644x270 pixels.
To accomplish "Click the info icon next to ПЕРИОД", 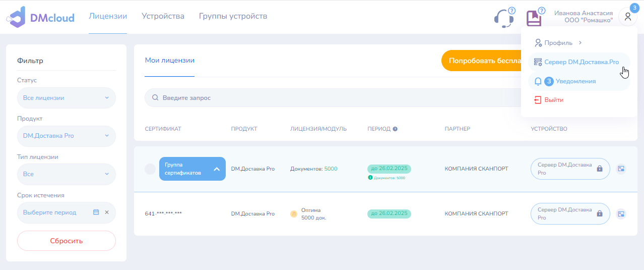I will [395, 129].
